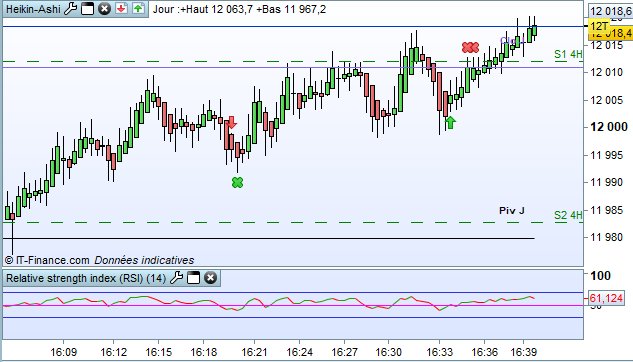
Task: Open RSI indicator settings wrench icon
Action: [x=176, y=278]
